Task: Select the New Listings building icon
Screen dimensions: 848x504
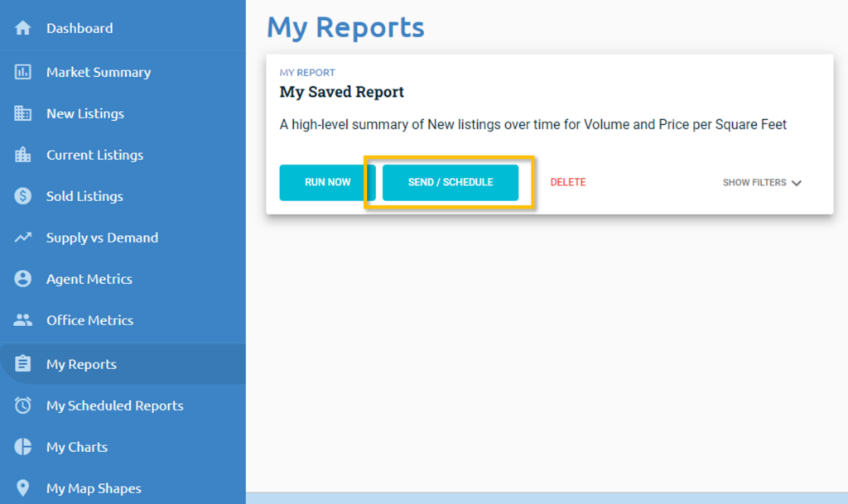Action: click(23, 113)
